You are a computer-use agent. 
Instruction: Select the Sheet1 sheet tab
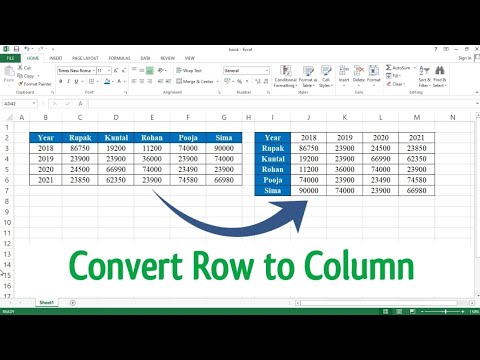click(46, 303)
